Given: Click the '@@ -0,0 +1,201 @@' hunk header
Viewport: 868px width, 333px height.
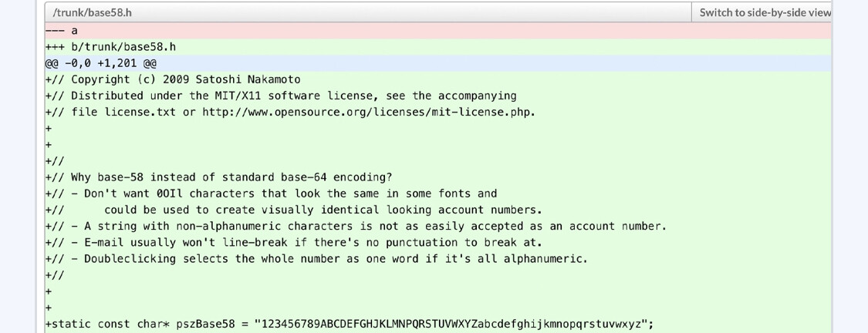Looking at the screenshot, I should (x=438, y=63).
